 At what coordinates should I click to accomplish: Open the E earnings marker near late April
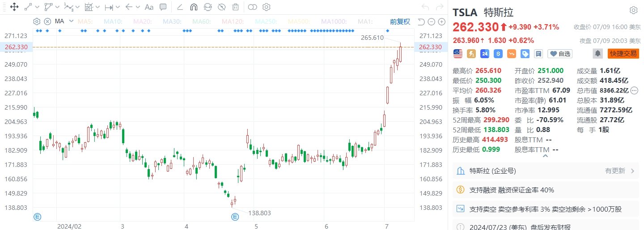[235, 217]
